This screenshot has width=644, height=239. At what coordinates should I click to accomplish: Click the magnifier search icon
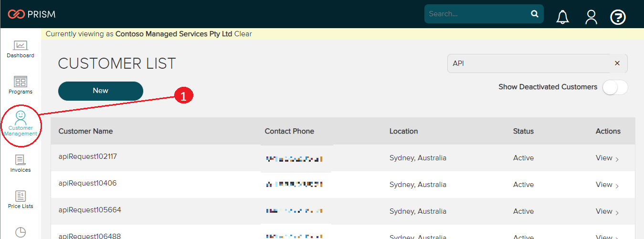535,14
